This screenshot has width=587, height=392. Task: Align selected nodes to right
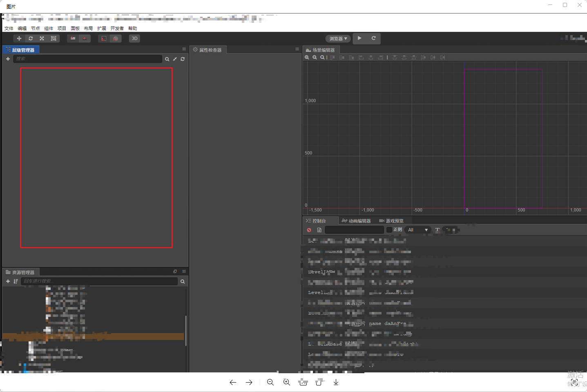pos(381,58)
